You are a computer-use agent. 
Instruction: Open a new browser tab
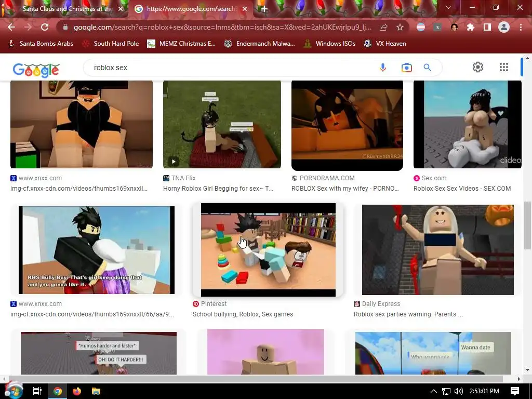264,9
